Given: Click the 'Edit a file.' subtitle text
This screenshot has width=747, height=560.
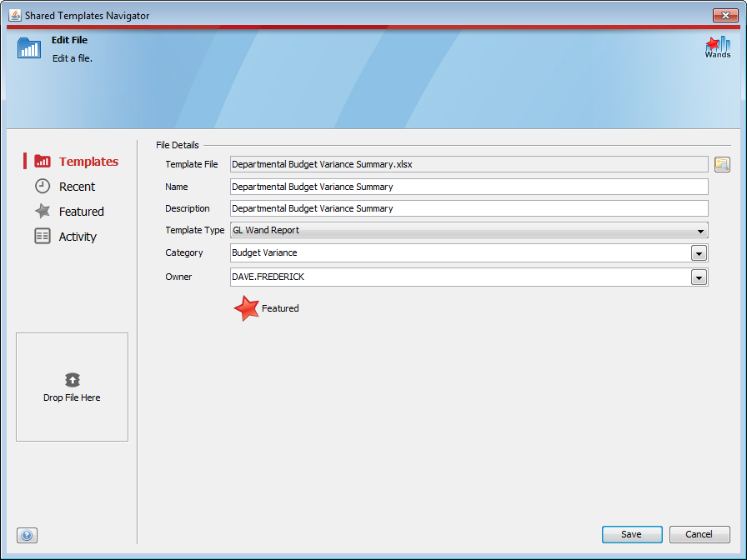Looking at the screenshot, I should pos(73,58).
